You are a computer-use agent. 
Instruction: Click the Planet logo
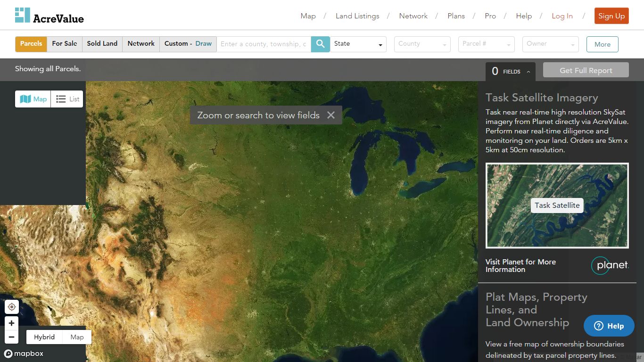click(x=610, y=265)
